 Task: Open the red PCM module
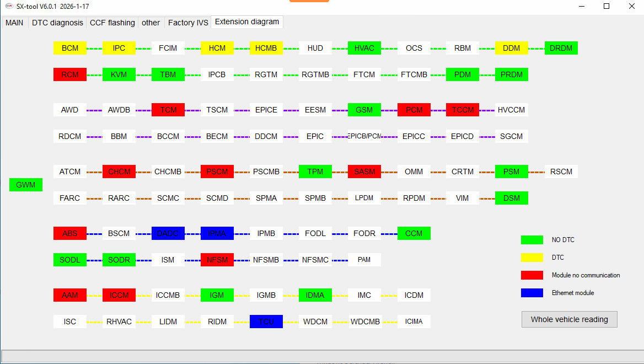point(414,110)
